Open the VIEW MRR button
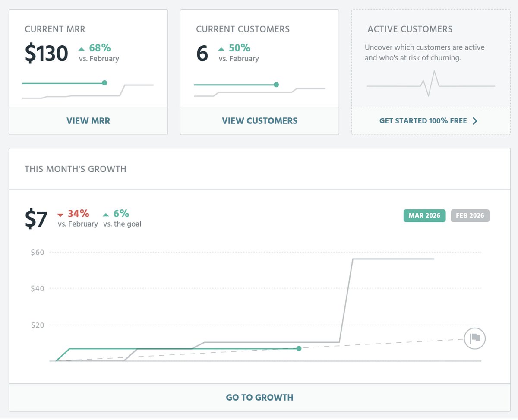 tap(88, 121)
